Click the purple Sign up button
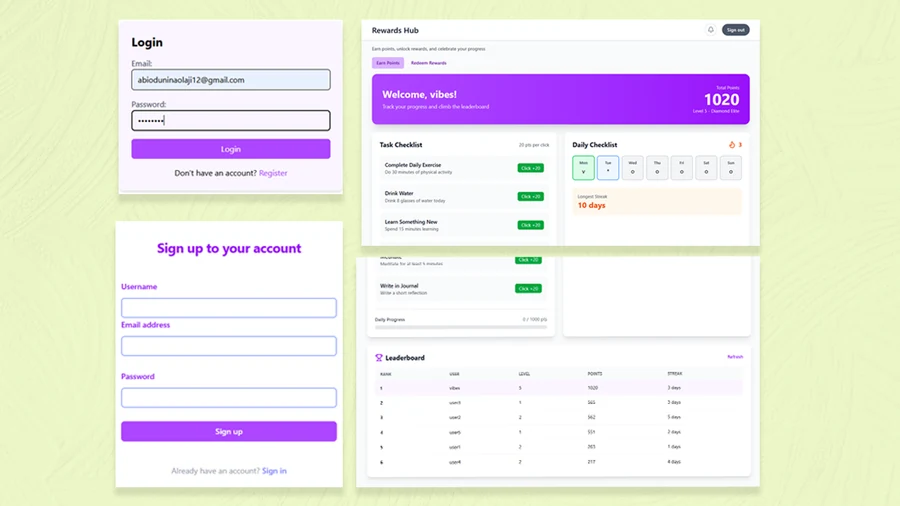This screenshot has height=506, width=900. point(229,431)
